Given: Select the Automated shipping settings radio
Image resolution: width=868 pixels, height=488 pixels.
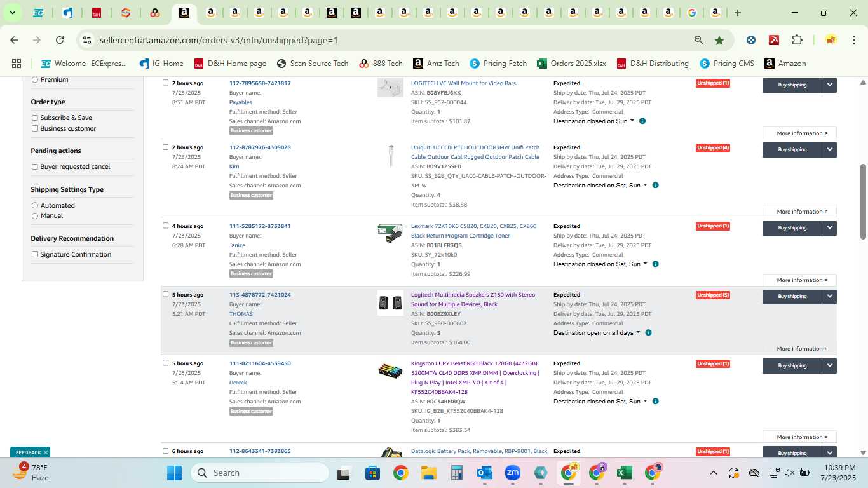Looking at the screenshot, I should pos(35,205).
